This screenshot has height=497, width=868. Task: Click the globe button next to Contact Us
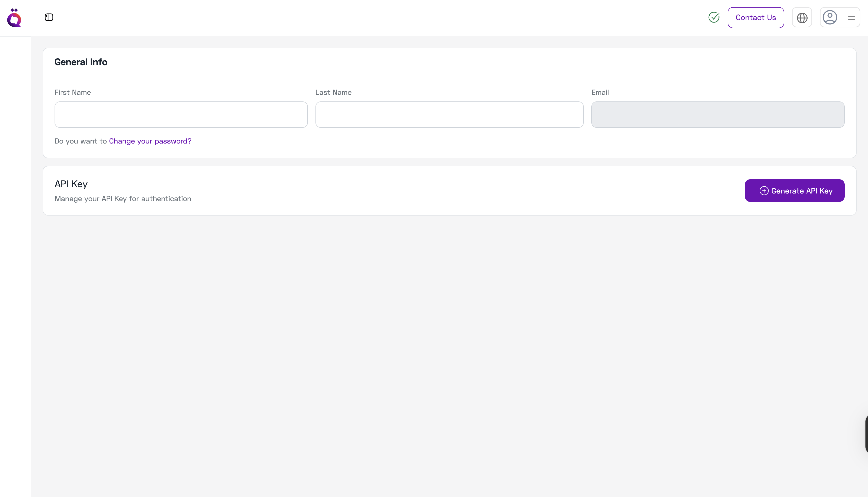(x=802, y=17)
